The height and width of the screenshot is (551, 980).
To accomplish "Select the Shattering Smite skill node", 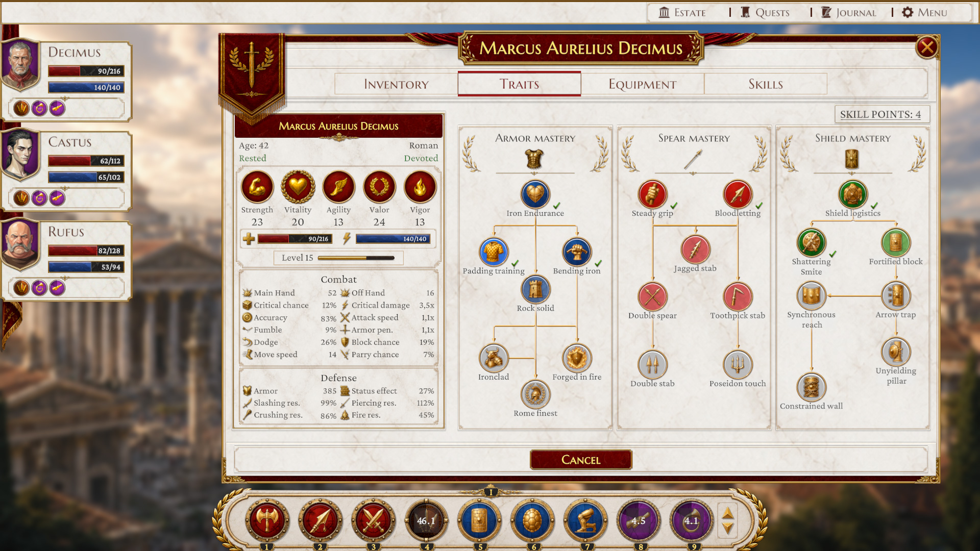I will [811, 242].
